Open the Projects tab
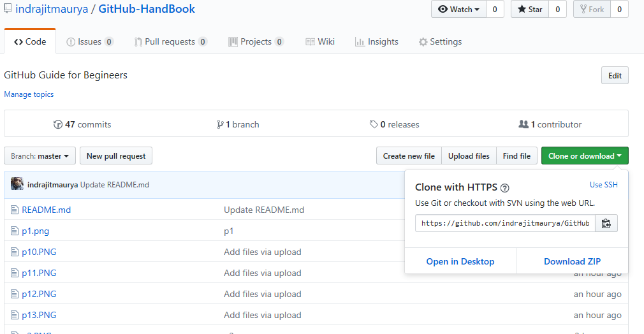The image size is (644, 334). 256,41
